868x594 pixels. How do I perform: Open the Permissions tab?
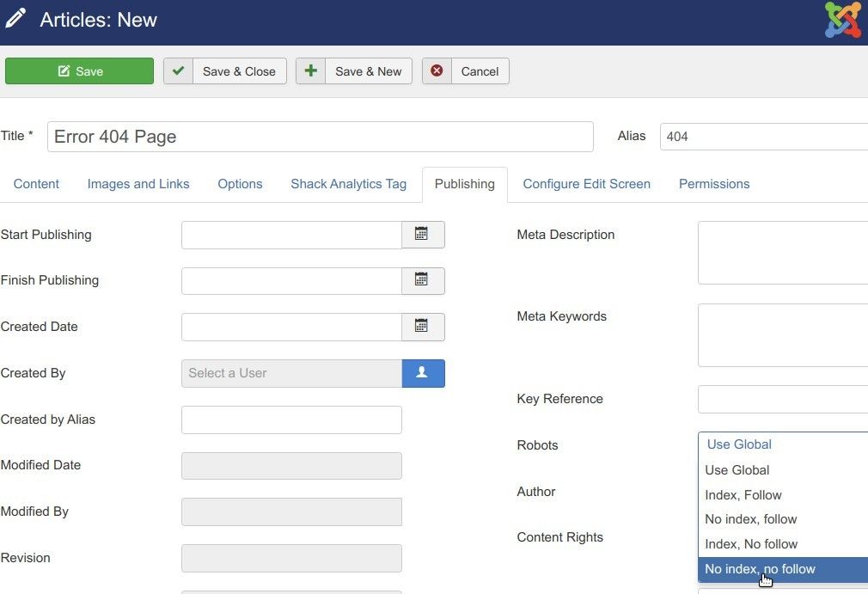click(714, 183)
